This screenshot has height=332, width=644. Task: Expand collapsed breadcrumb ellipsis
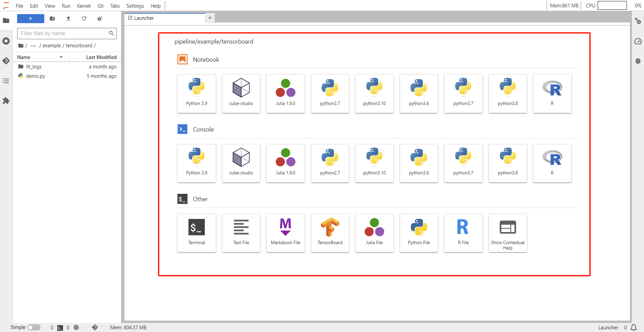coord(33,46)
